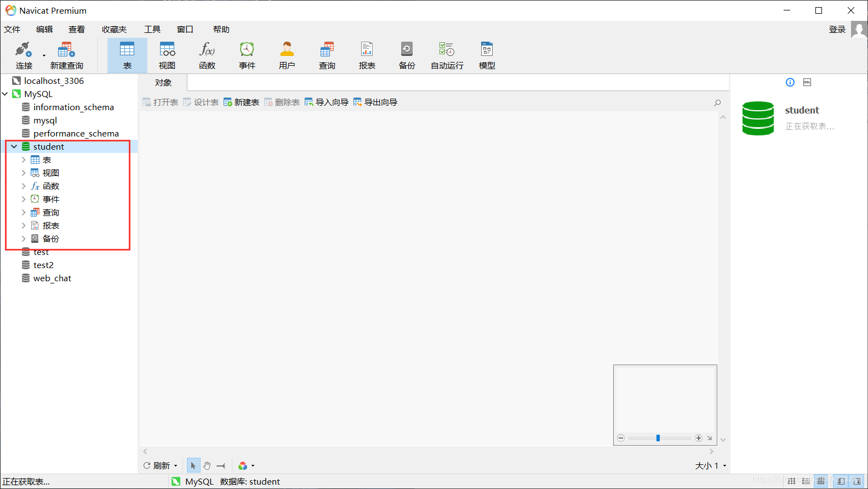Click the 登录 login link

click(x=837, y=30)
